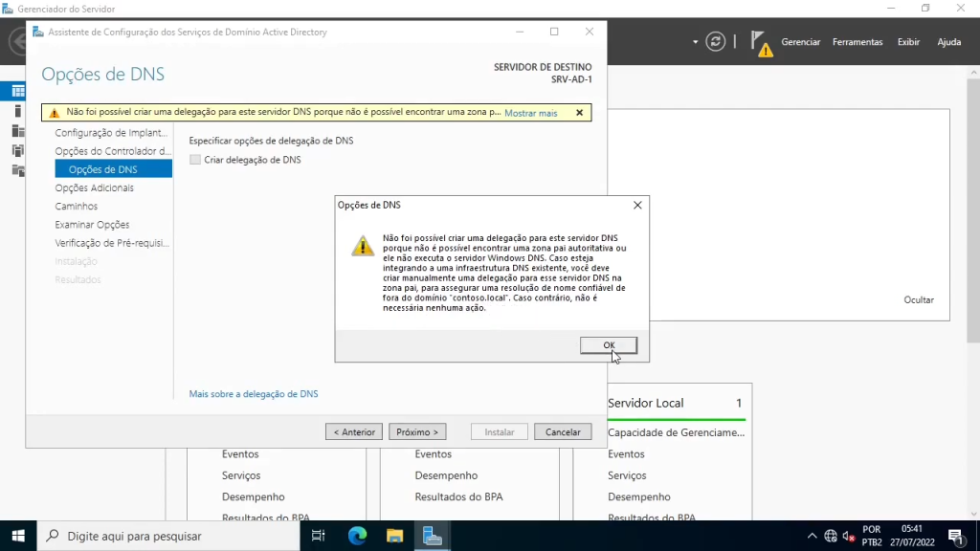Open the Action Center notification icon

pyautogui.click(x=956, y=536)
